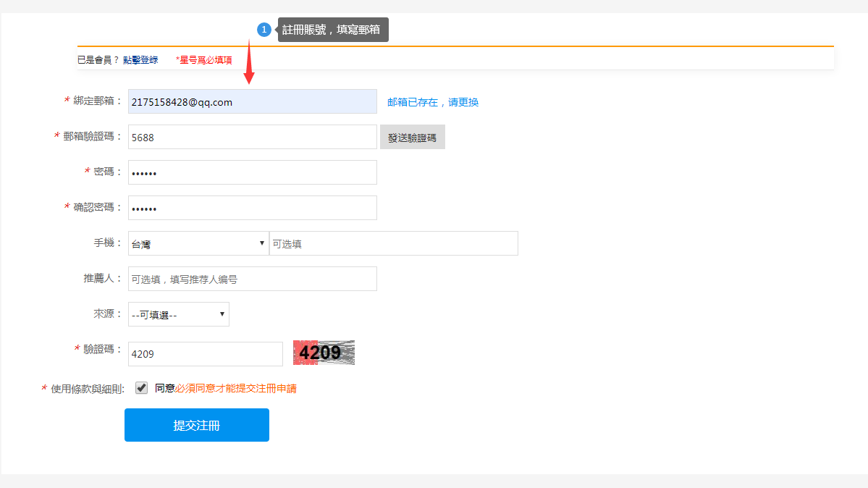
Task: Click the numbered step 1 badge
Action: point(264,29)
